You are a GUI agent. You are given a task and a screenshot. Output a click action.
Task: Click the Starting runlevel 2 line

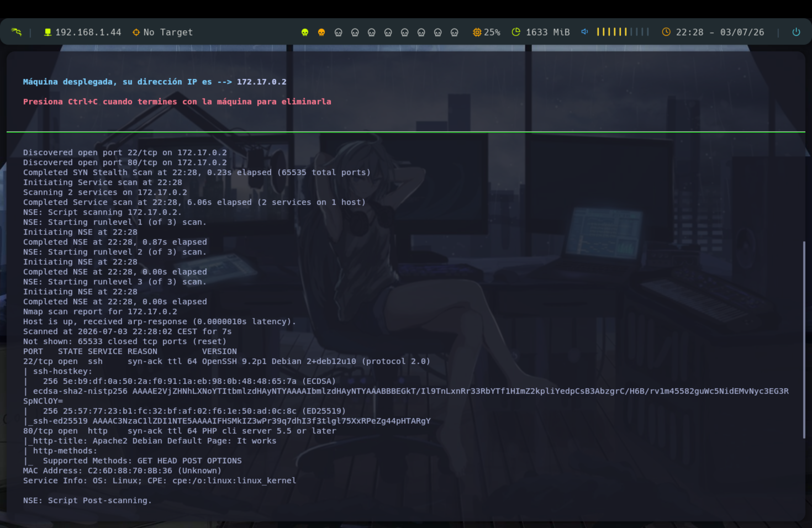point(115,252)
